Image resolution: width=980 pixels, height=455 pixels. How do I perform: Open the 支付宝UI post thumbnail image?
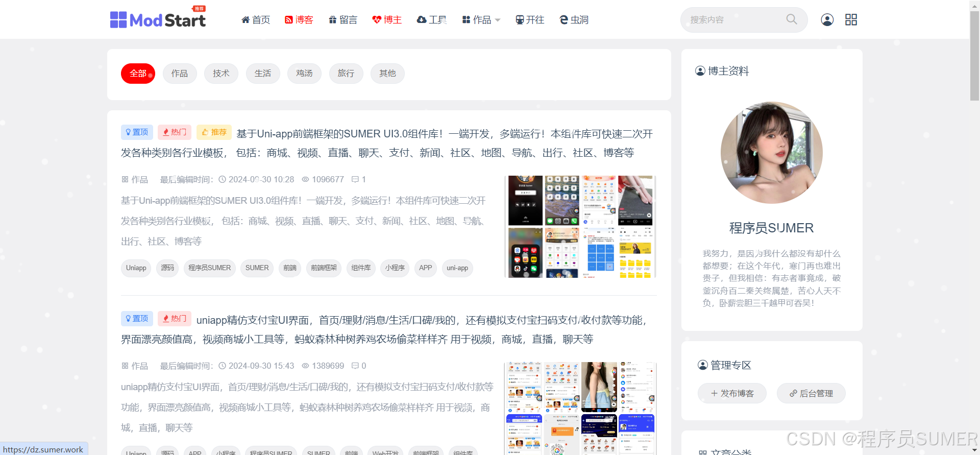pos(580,408)
